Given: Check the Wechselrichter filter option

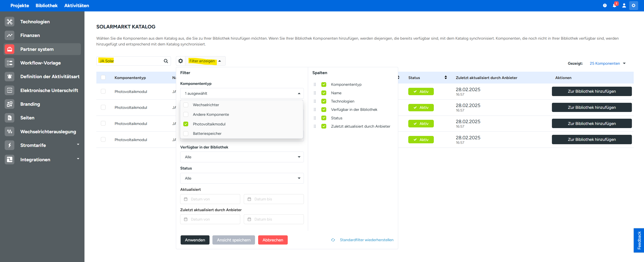Looking at the screenshot, I should tap(186, 105).
